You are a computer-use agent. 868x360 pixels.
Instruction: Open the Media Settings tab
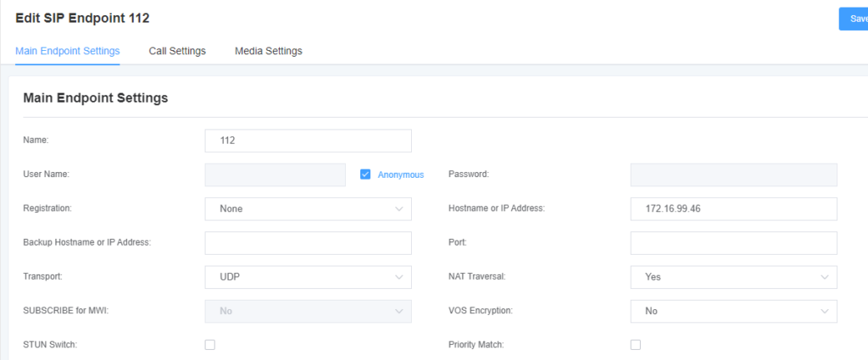pyautogui.click(x=268, y=51)
